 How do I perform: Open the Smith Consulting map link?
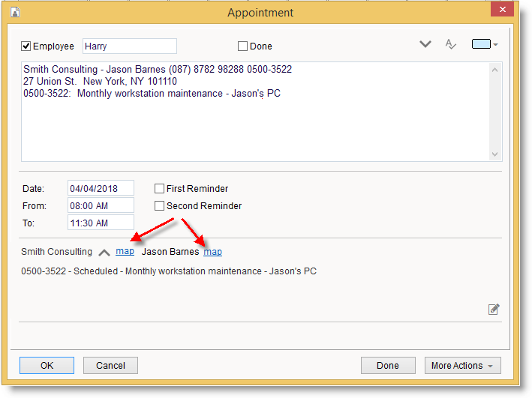[125, 251]
